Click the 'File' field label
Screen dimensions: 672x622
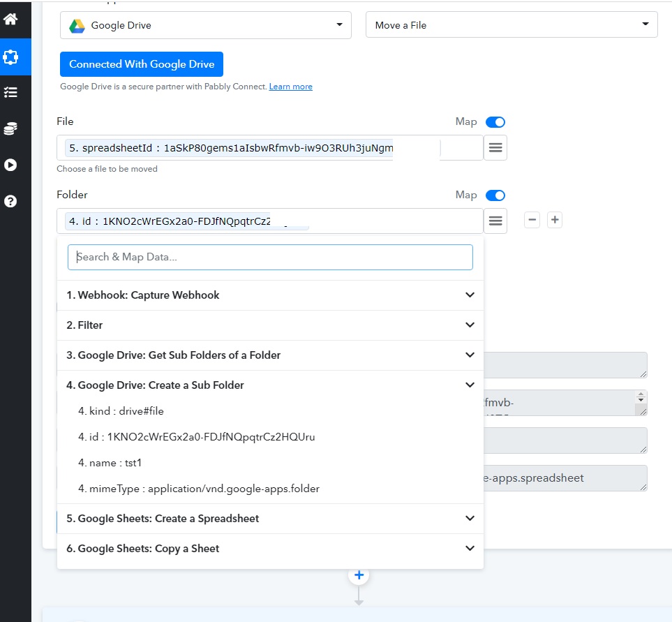[x=65, y=121]
